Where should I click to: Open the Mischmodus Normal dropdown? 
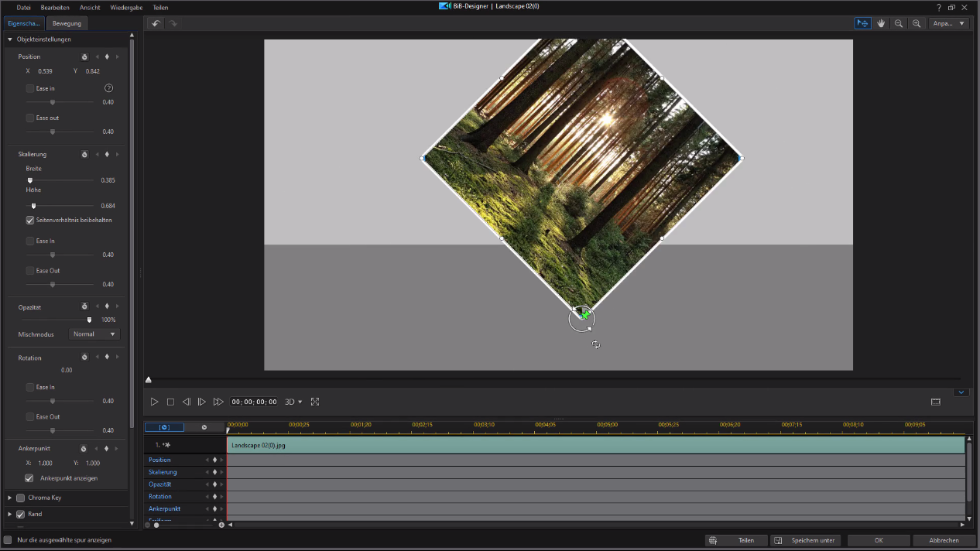(x=94, y=334)
